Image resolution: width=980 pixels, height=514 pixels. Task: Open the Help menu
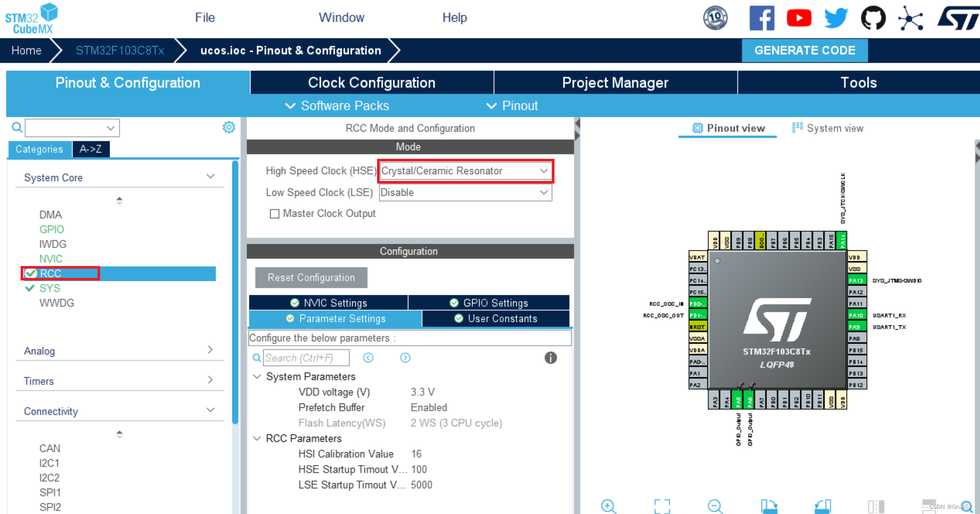coord(454,18)
